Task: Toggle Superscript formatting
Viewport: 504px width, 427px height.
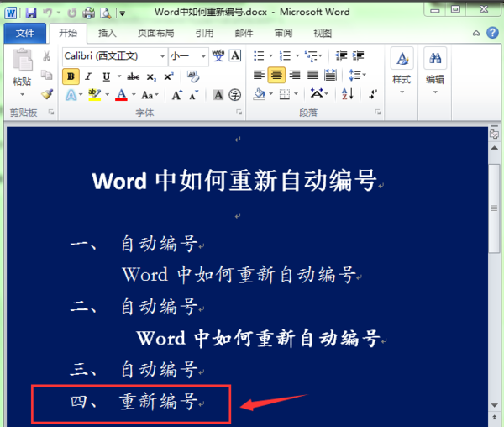Action: point(169,76)
